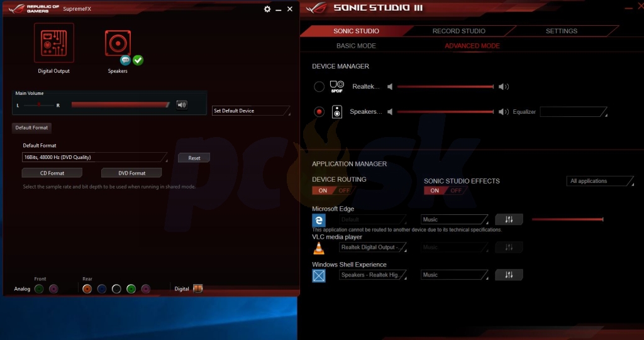Click the Microsoft Edge application icon

point(319,220)
